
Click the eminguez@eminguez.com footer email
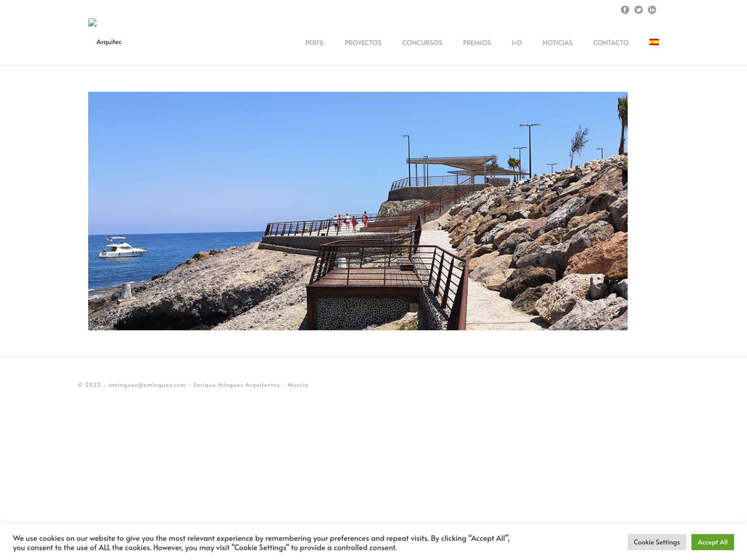(147, 385)
